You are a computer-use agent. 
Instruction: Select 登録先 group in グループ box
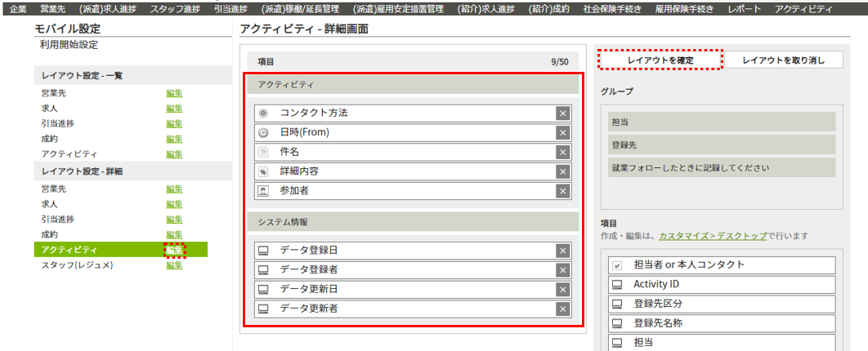coord(722,144)
